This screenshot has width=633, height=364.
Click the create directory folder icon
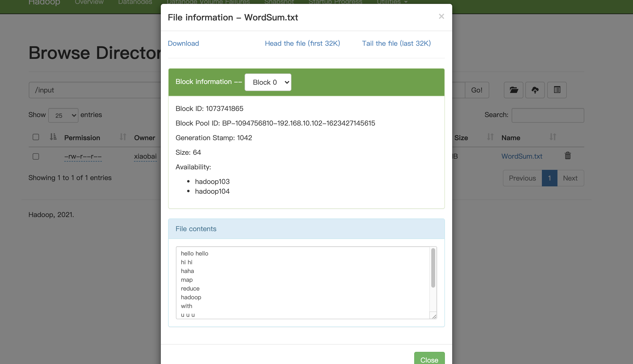pos(513,90)
